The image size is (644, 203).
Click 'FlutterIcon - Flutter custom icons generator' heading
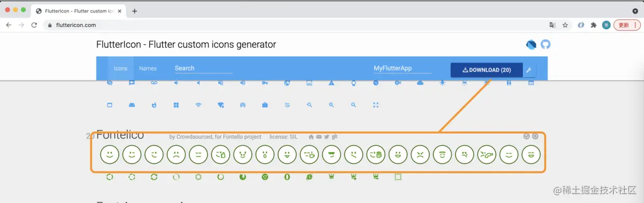(186, 45)
